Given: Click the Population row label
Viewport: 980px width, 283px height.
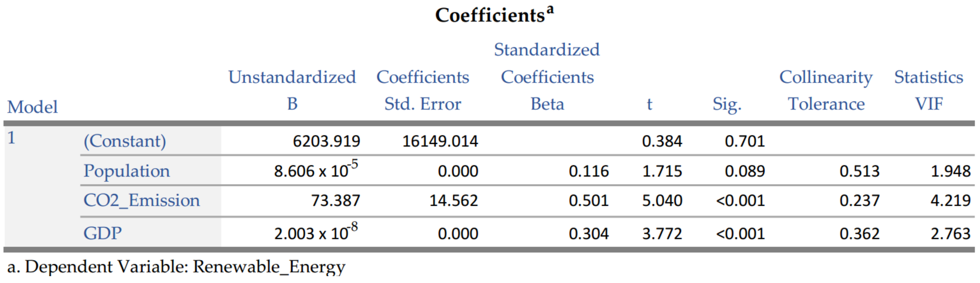Looking at the screenshot, I should [x=127, y=171].
